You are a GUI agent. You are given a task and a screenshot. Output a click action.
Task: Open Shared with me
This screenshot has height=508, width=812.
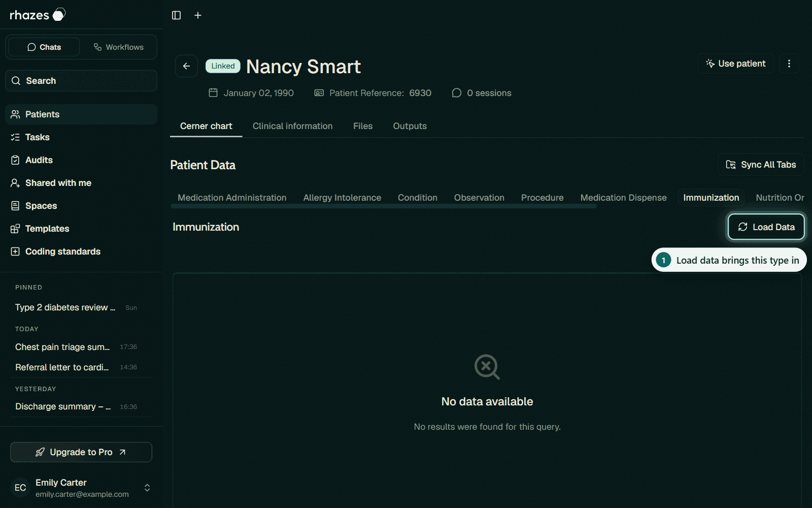(81, 183)
